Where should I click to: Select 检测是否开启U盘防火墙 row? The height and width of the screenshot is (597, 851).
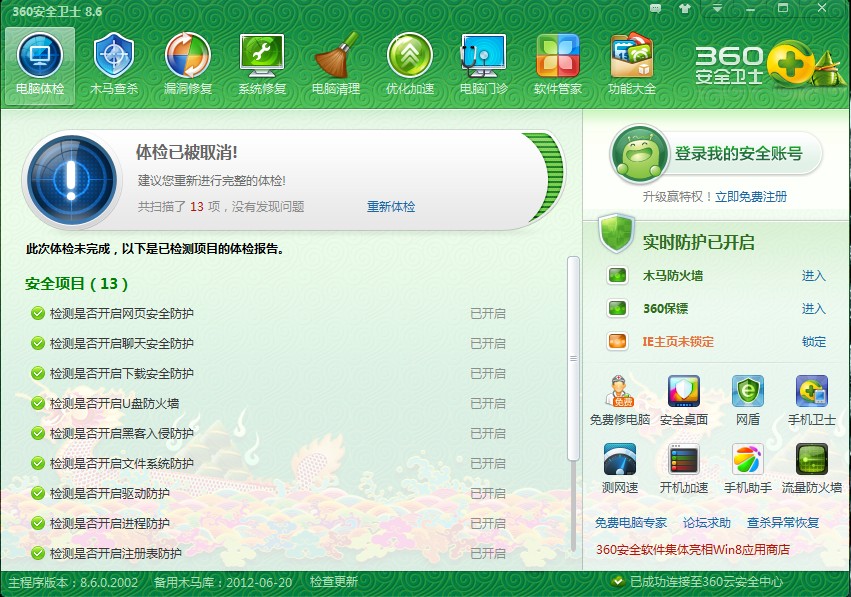(268, 404)
